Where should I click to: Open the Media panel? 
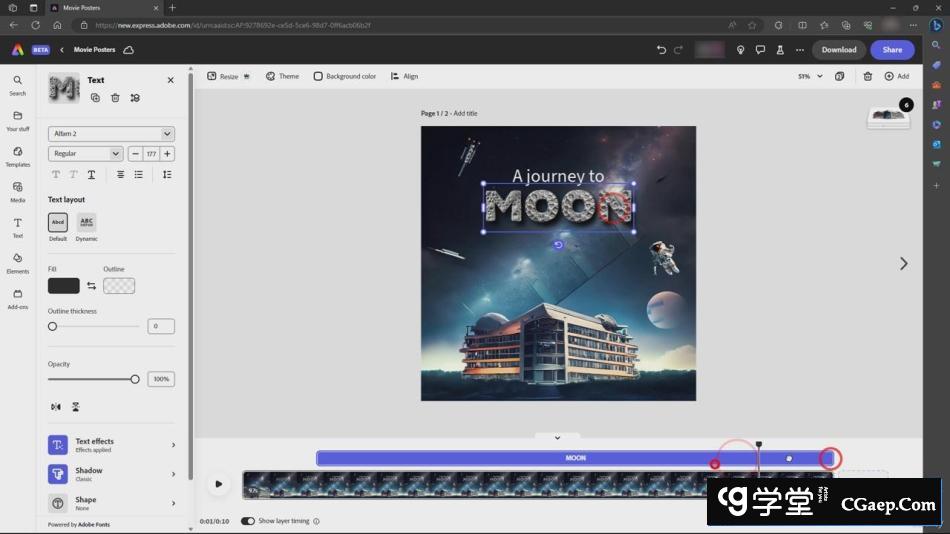pyautogui.click(x=18, y=191)
